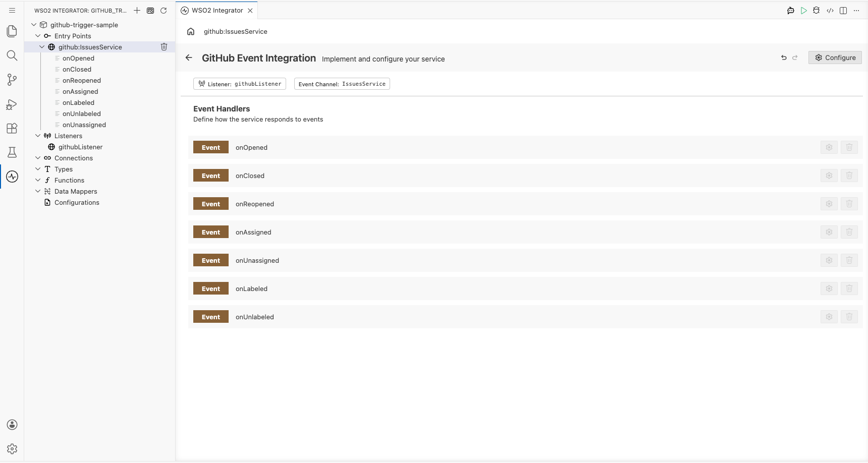Undo the last change
The height and width of the screenshot is (463, 868).
tap(784, 57)
